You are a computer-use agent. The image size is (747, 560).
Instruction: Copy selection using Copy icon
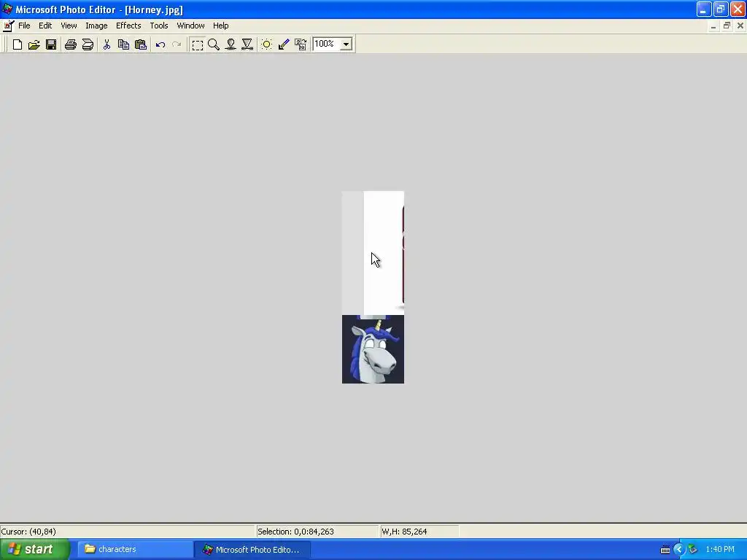pyautogui.click(x=123, y=44)
